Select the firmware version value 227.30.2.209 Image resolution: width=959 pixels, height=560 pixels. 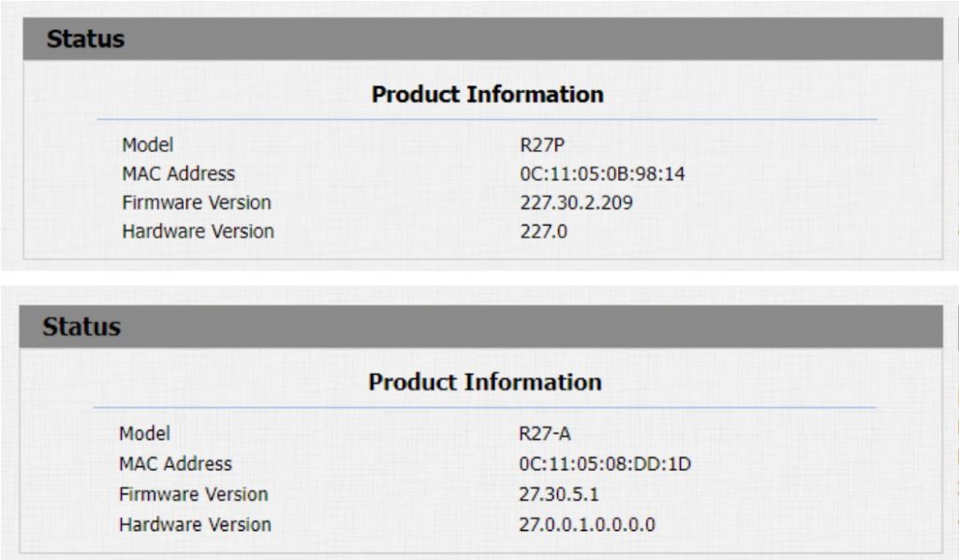(576, 202)
